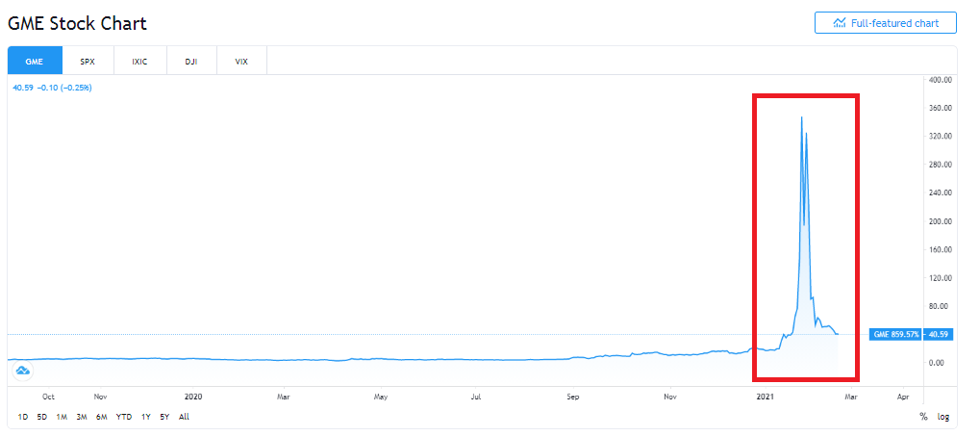Image resolution: width=980 pixels, height=436 pixels.
Task: Toggle percent scale mode
Action: click(x=923, y=417)
